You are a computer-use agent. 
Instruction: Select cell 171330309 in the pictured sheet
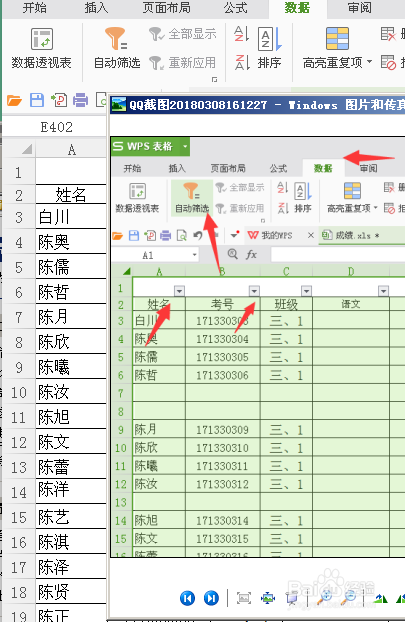(x=223, y=430)
